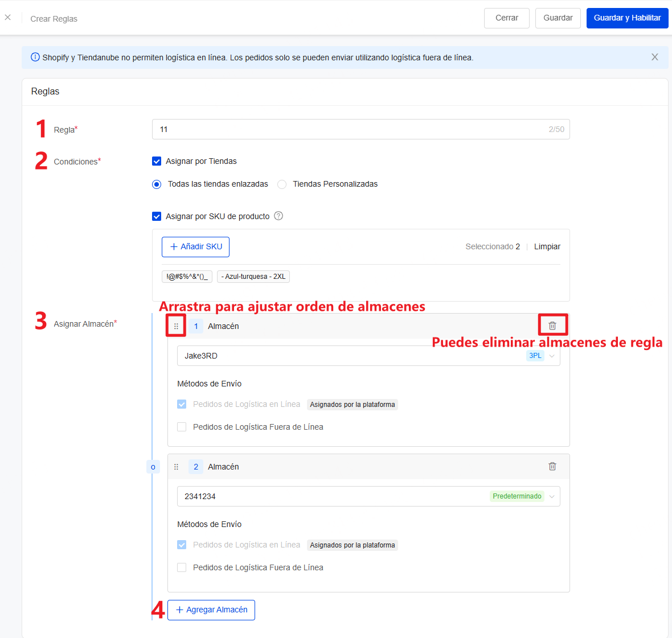672x638 pixels.
Task: Add a warehouse with Agregar Almacén
Action: (x=211, y=610)
